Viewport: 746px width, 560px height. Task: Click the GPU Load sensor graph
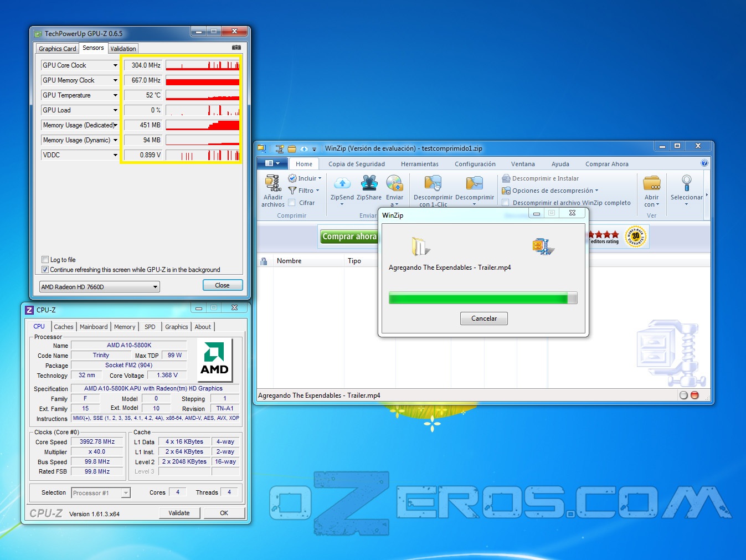click(203, 110)
